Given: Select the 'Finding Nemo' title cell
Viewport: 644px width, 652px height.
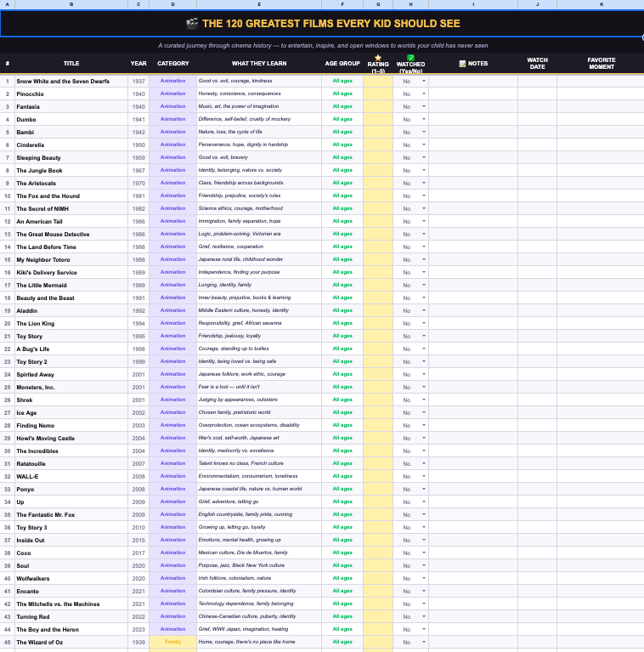Looking at the screenshot, I should coord(71,425).
